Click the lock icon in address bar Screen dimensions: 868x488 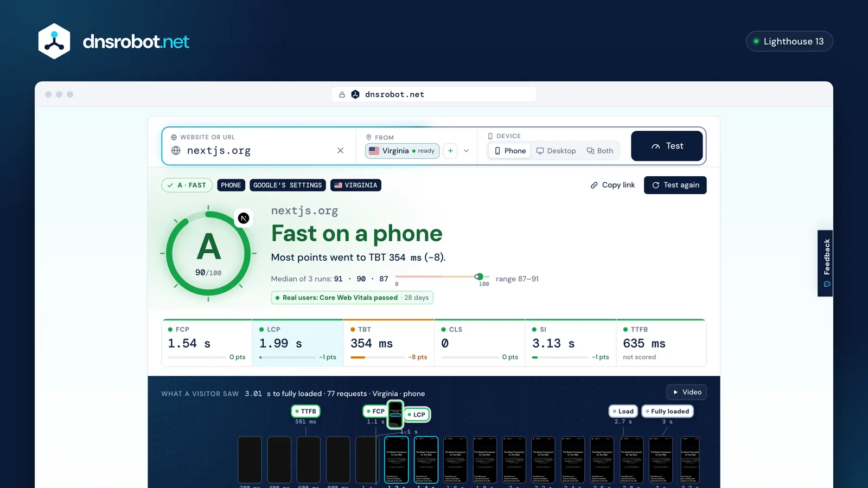pyautogui.click(x=342, y=94)
